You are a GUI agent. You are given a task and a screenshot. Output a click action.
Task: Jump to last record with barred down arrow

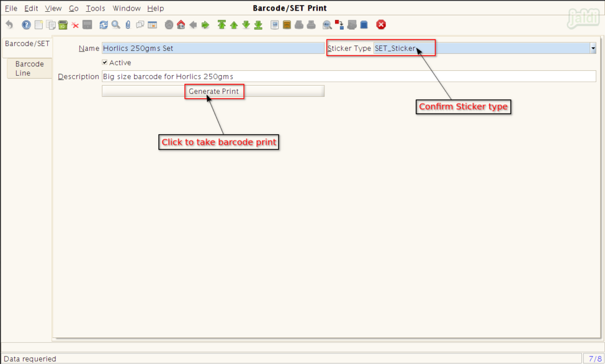259,25
